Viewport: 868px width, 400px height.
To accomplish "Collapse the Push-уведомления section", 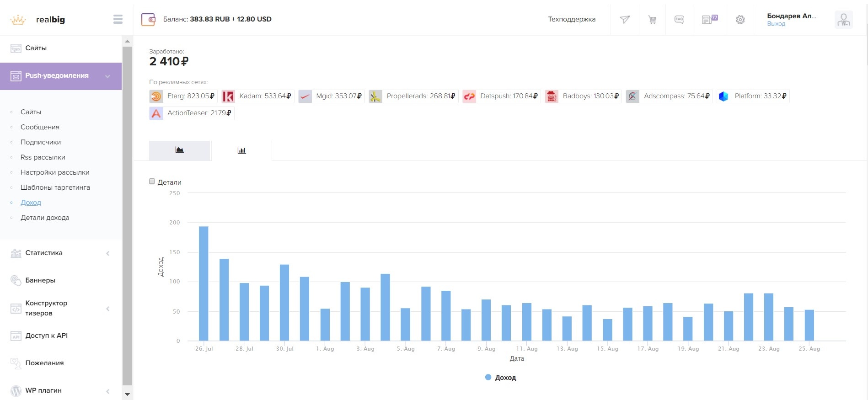I will point(107,76).
